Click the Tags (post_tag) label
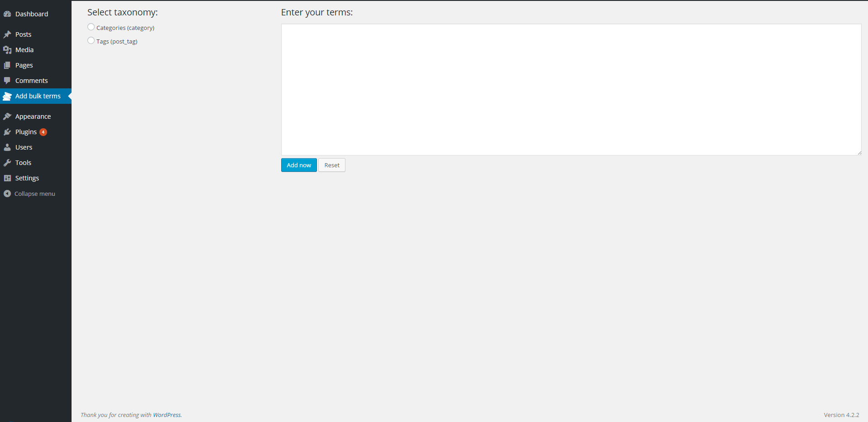 pyautogui.click(x=117, y=41)
